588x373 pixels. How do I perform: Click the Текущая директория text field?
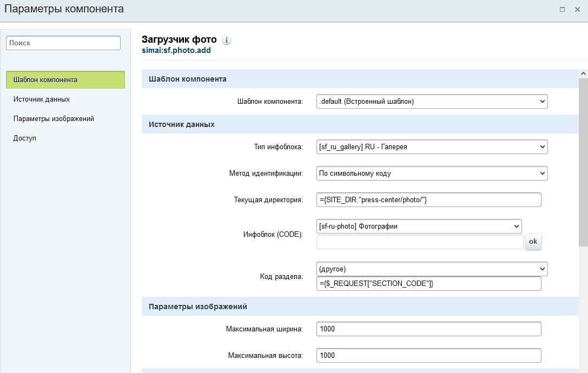[428, 199]
